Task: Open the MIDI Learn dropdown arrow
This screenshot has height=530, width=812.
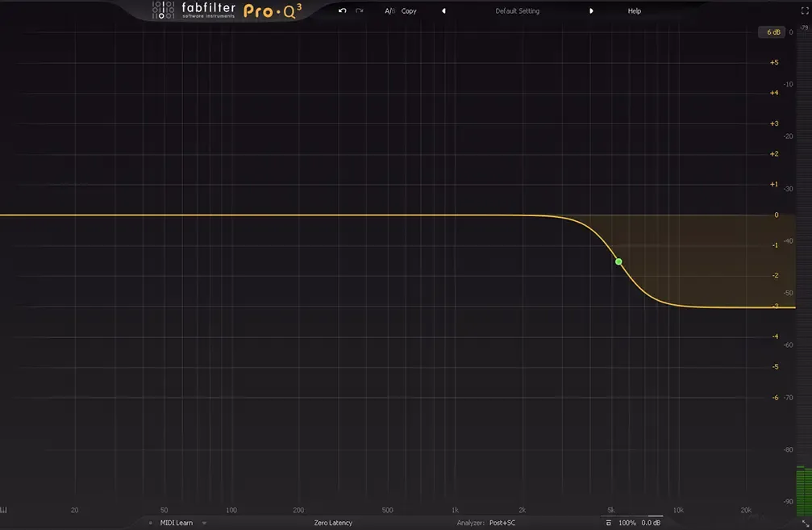Action: pos(204,524)
